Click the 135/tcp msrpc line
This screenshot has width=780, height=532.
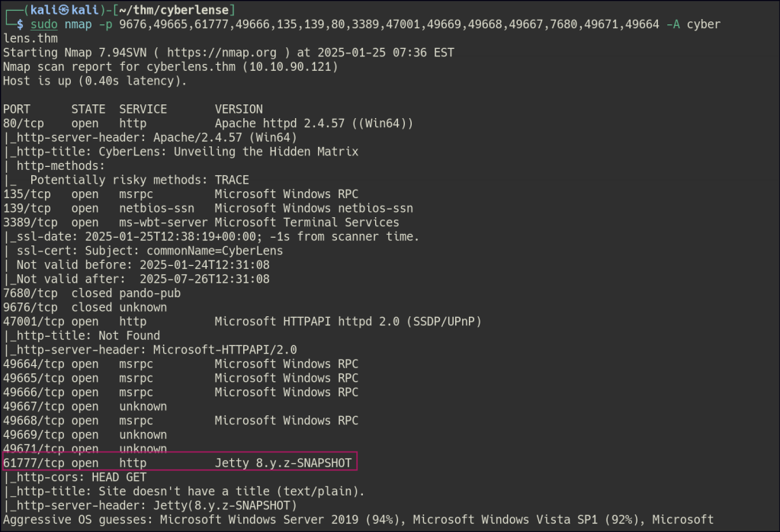(x=180, y=194)
